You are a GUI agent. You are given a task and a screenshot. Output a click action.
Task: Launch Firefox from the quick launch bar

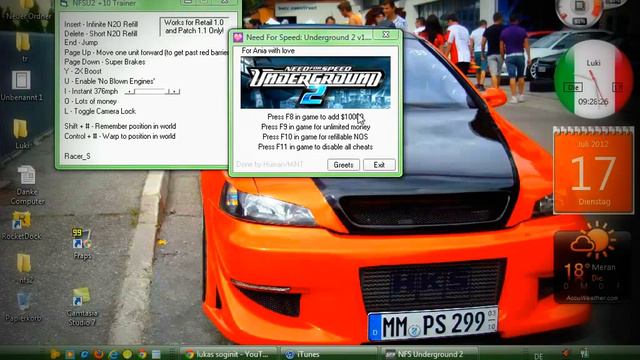point(98,354)
